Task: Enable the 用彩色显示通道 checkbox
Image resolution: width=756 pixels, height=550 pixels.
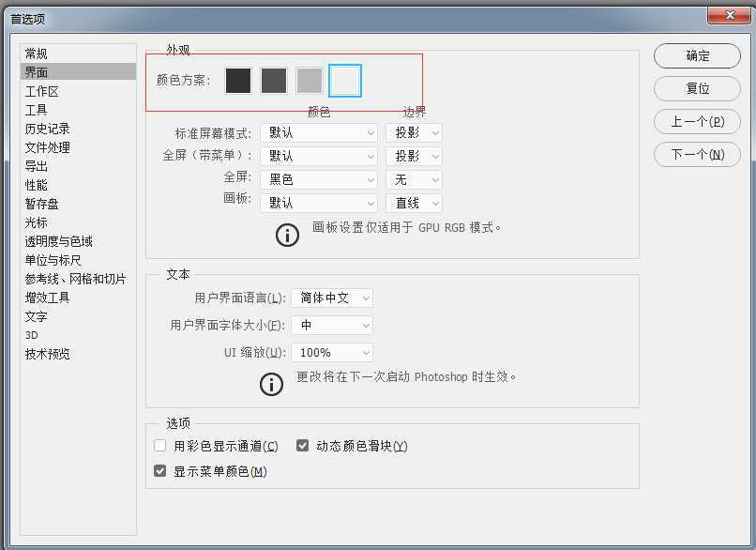Action: [x=159, y=445]
